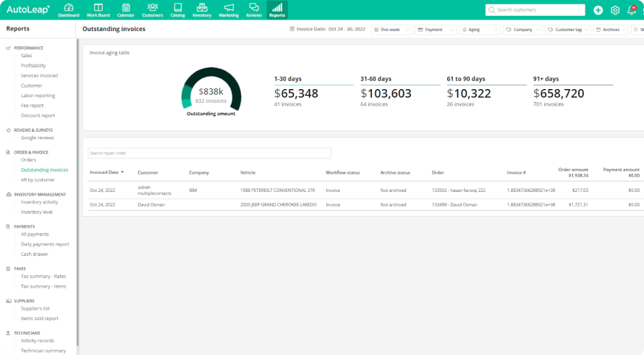Open order 133502 - hasan farooq 222

(x=458, y=191)
